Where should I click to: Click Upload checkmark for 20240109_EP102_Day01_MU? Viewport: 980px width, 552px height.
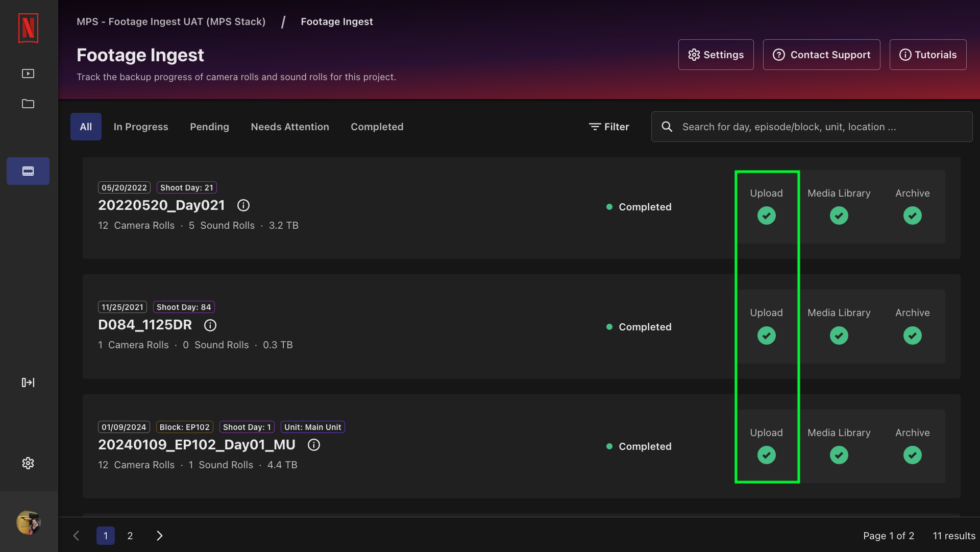pos(767,455)
